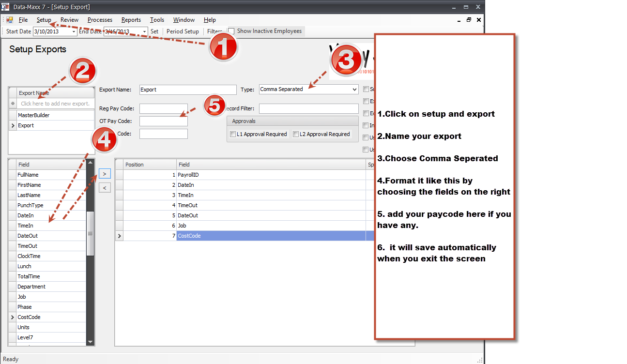The height and width of the screenshot is (364, 627).
Task: Toggle Show Inactive Employees checkbox
Action: [231, 31]
